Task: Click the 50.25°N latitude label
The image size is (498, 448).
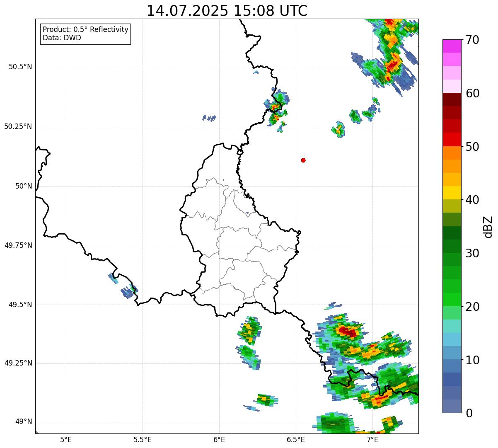Action: [18, 126]
